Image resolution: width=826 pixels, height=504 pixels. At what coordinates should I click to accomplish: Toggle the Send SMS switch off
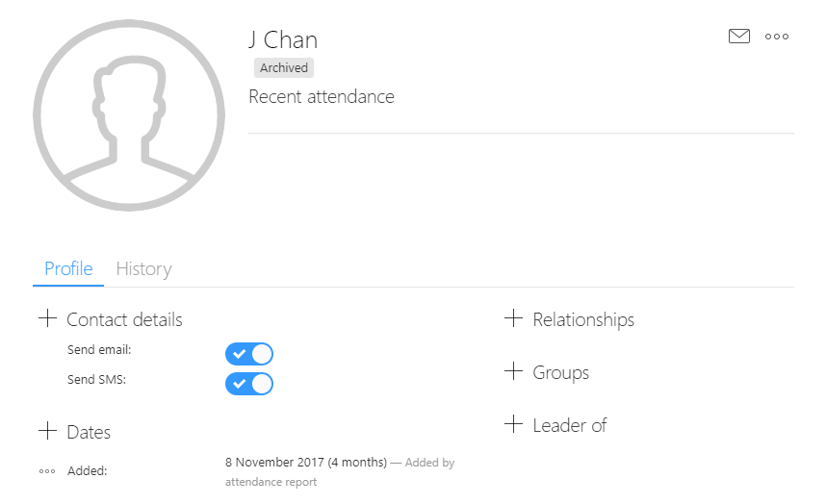249,384
